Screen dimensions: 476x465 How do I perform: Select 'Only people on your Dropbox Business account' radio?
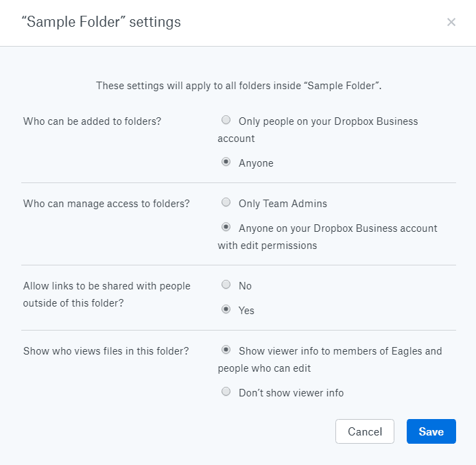tap(226, 120)
